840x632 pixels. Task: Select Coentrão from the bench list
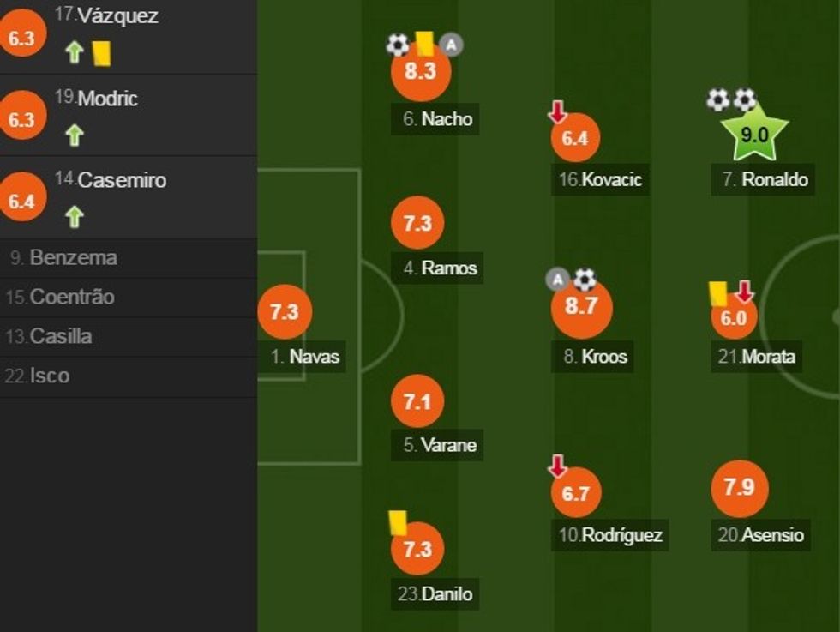coord(72,297)
